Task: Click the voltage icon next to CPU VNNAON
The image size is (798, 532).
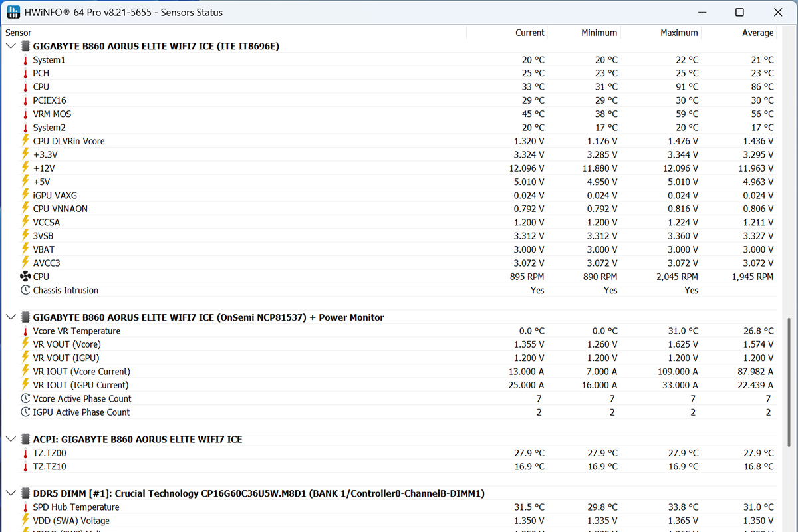Action: pos(26,209)
